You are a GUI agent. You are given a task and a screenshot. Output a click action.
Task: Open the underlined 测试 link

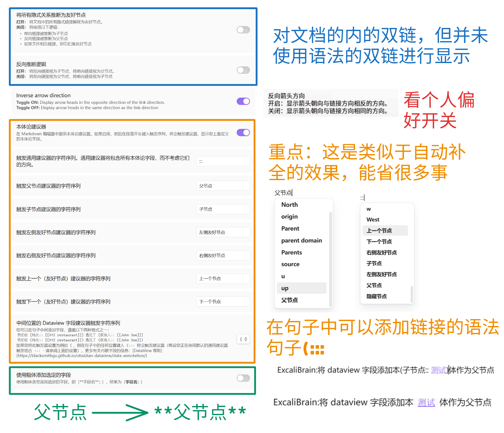[x=426, y=403]
